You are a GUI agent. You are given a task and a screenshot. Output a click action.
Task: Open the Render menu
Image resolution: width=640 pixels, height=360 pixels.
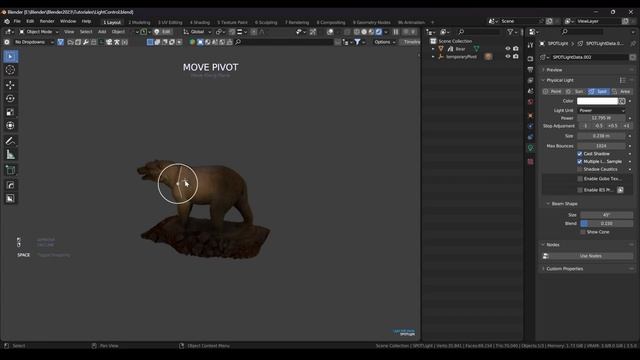[47, 21]
